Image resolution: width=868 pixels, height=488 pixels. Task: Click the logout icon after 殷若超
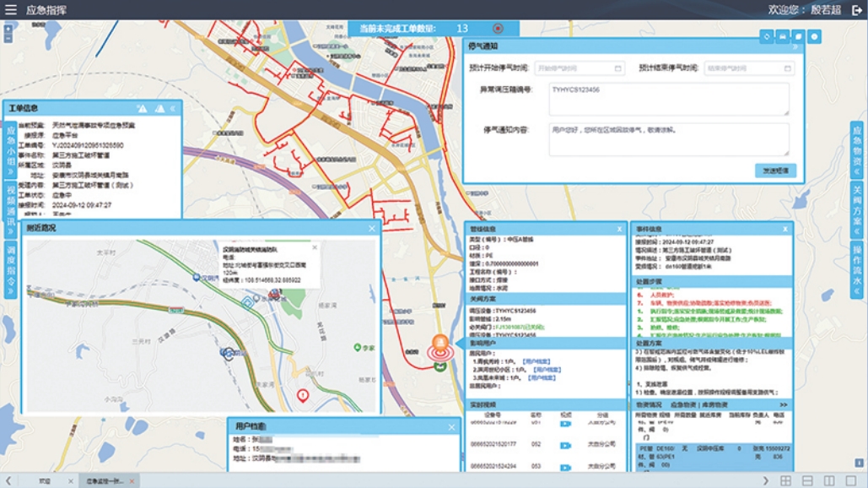tap(856, 10)
